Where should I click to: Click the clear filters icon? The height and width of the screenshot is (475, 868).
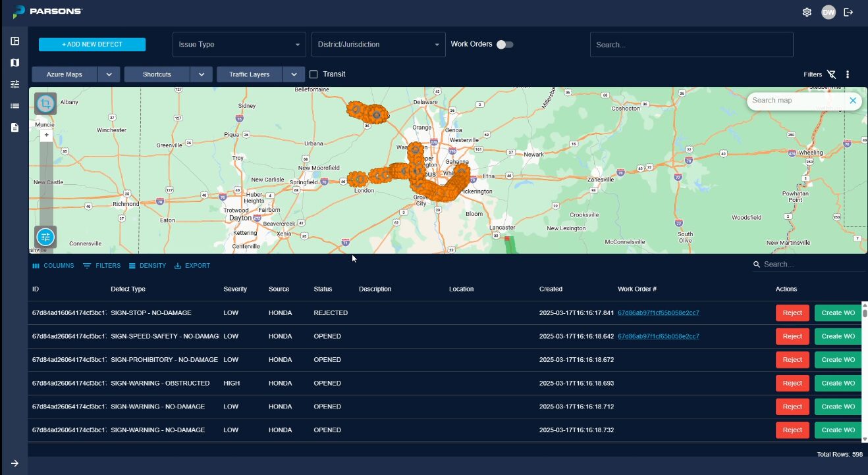[x=832, y=74]
